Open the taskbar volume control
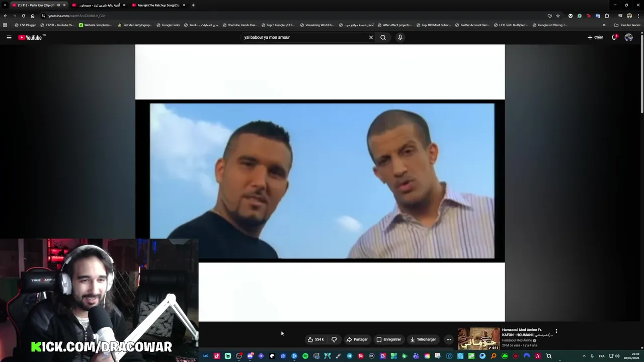This screenshot has width=644, height=362. coord(617,356)
